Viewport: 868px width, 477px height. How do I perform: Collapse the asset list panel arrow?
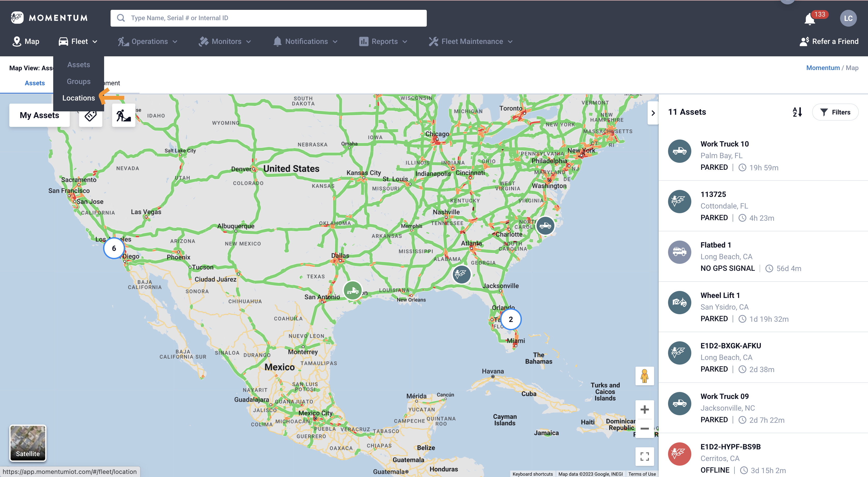click(x=653, y=113)
